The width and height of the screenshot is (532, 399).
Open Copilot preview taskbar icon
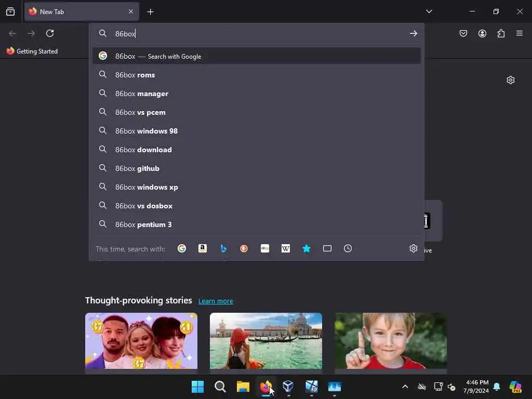(515, 387)
